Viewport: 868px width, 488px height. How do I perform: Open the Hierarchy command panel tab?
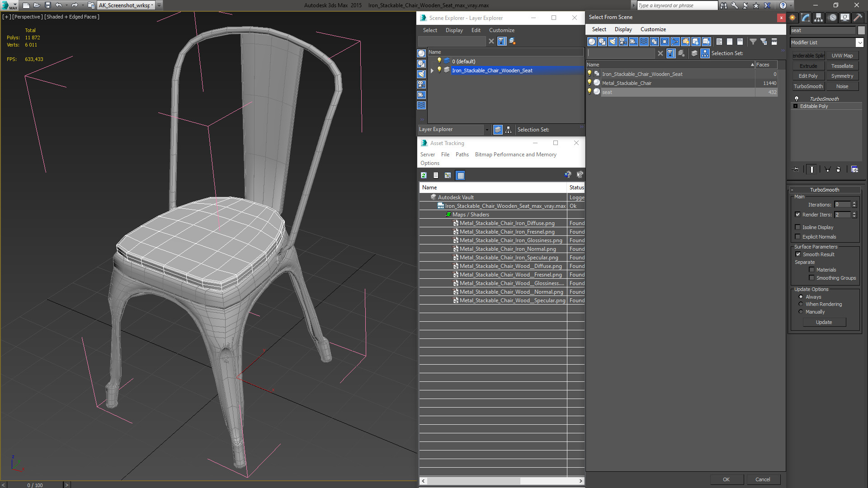point(819,18)
